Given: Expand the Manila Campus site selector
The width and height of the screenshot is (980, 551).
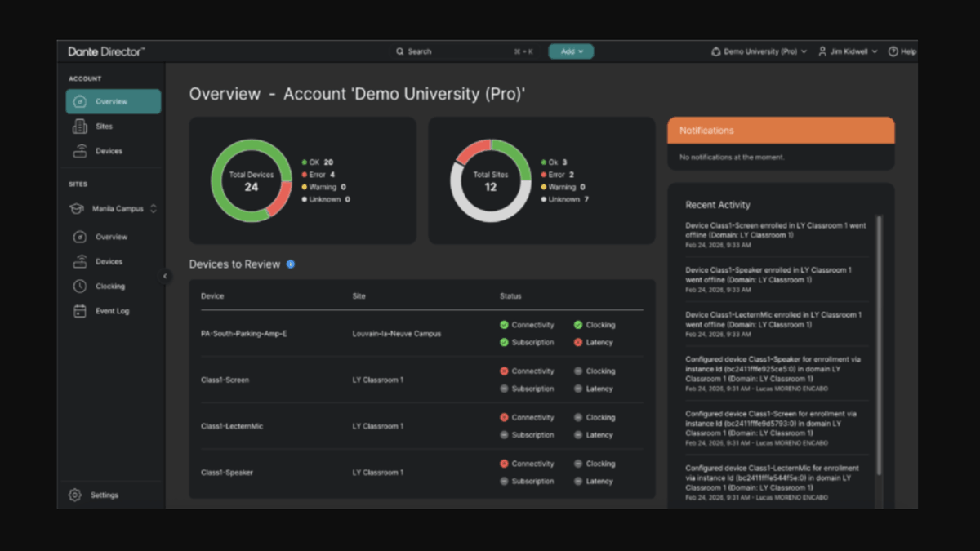Looking at the screenshot, I should click(152, 208).
